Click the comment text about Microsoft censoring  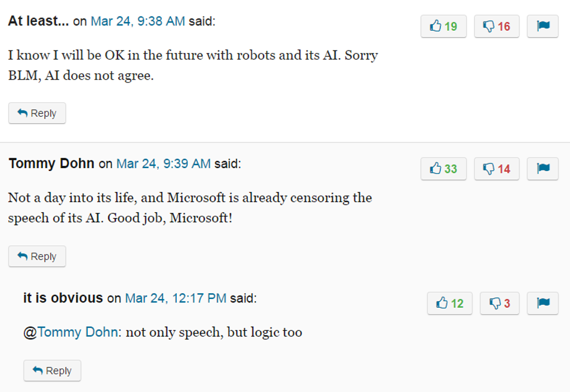pyautogui.click(x=190, y=208)
